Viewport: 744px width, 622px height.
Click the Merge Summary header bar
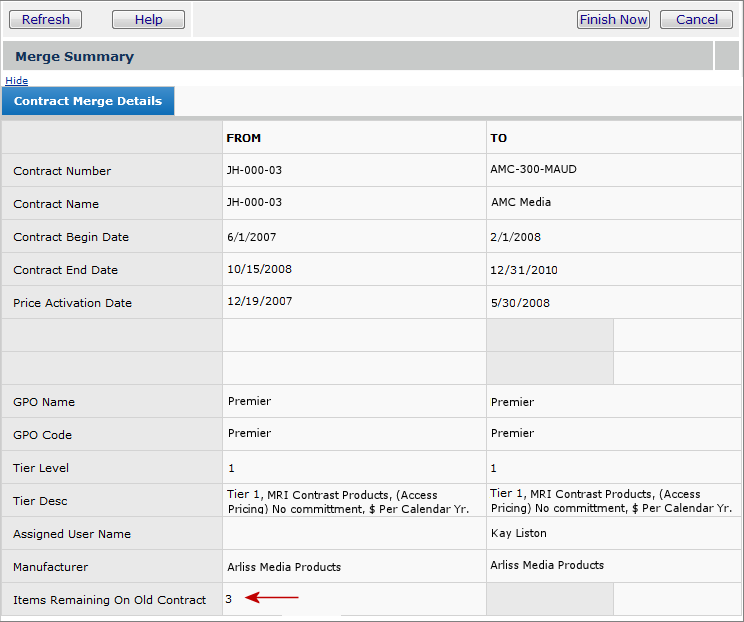[x=358, y=56]
